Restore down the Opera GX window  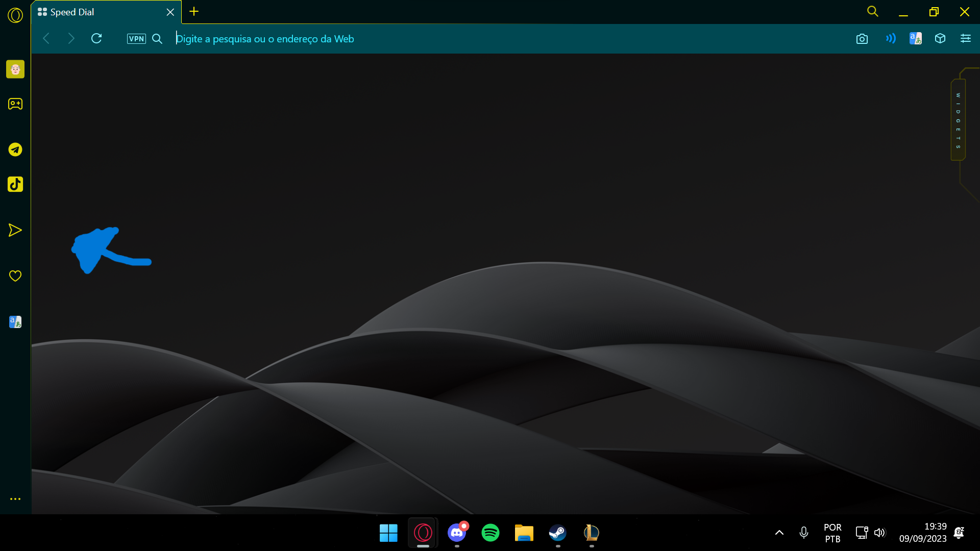[x=934, y=12]
